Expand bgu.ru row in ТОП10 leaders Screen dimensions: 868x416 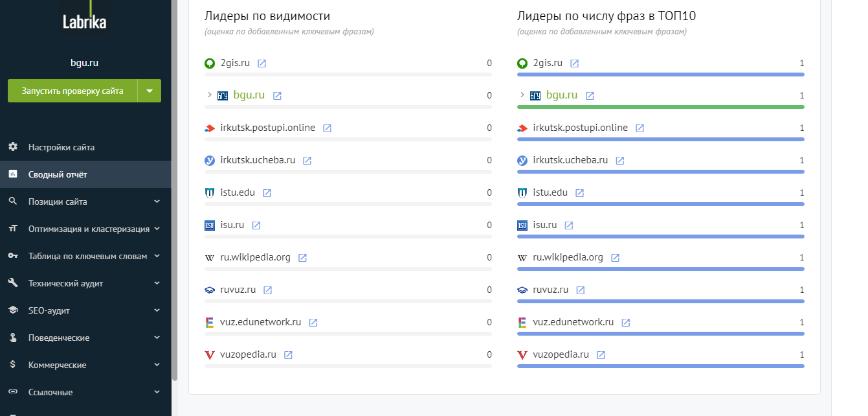tap(522, 95)
